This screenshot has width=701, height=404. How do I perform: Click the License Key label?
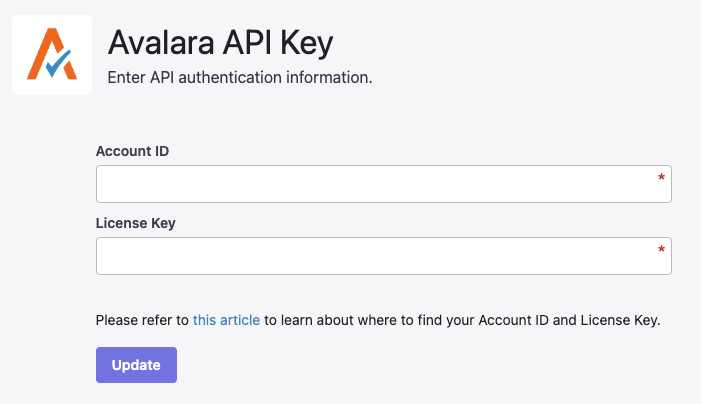[x=136, y=223]
